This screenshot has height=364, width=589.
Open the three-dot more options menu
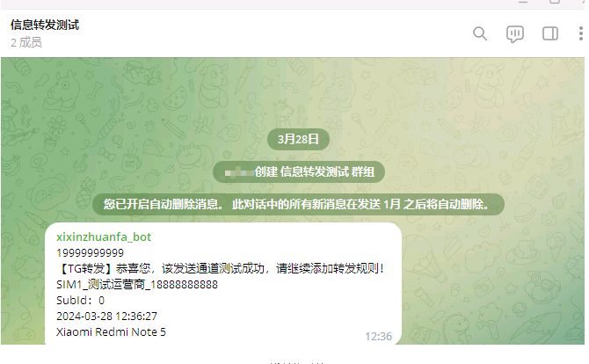tap(581, 33)
